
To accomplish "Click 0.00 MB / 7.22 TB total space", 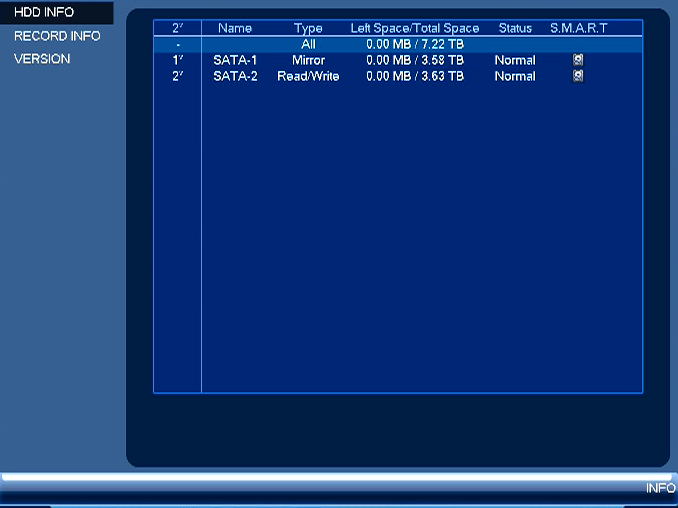I will tap(415, 44).
